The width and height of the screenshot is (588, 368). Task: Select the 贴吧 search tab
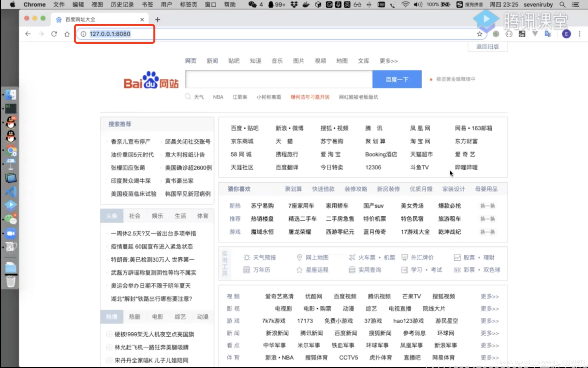click(234, 61)
